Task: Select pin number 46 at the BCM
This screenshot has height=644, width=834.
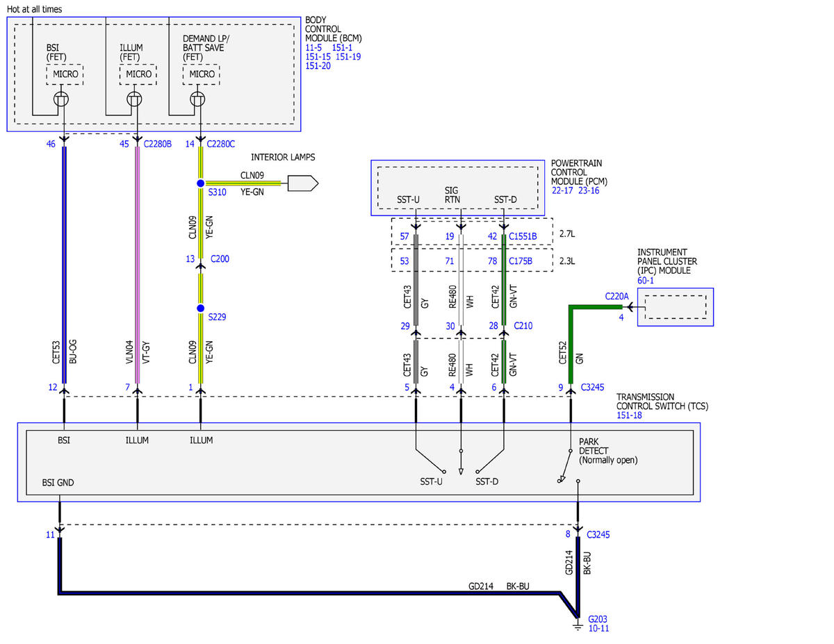Action: pos(51,144)
